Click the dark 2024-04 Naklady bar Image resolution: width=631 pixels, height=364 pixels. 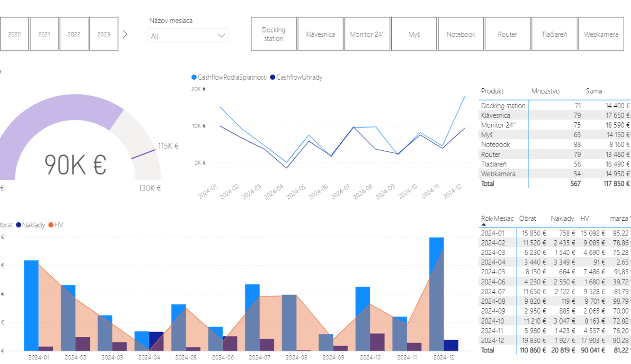tap(156, 341)
